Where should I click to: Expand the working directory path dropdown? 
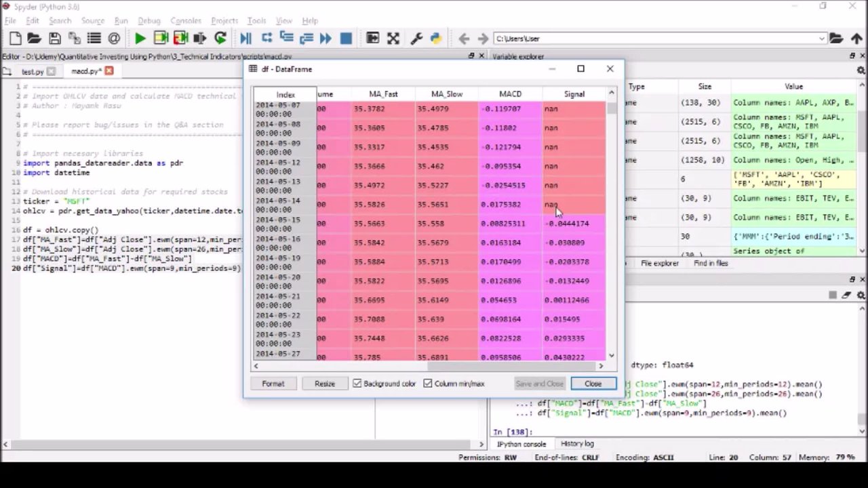tap(821, 39)
